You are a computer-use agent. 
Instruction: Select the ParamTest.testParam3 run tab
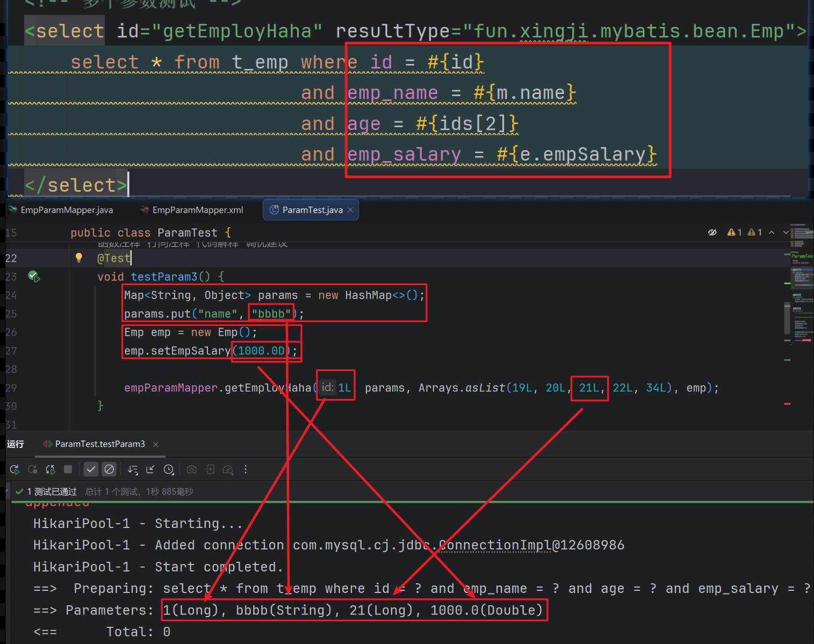[x=99, y=444]
